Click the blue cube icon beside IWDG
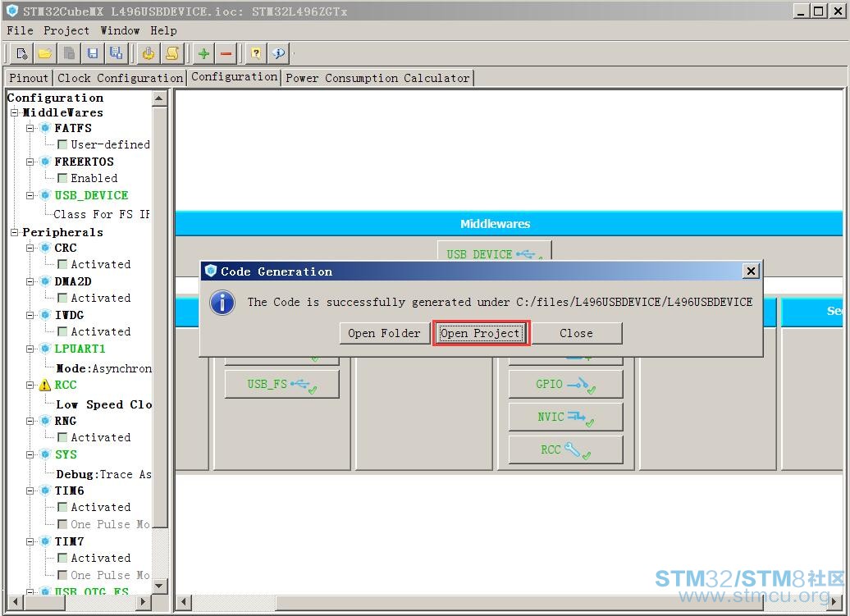 [x=46, y=315]
